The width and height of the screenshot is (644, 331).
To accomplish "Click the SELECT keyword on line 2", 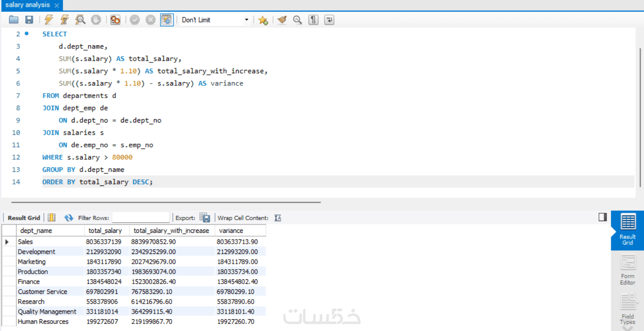I will tap(54, 34).
